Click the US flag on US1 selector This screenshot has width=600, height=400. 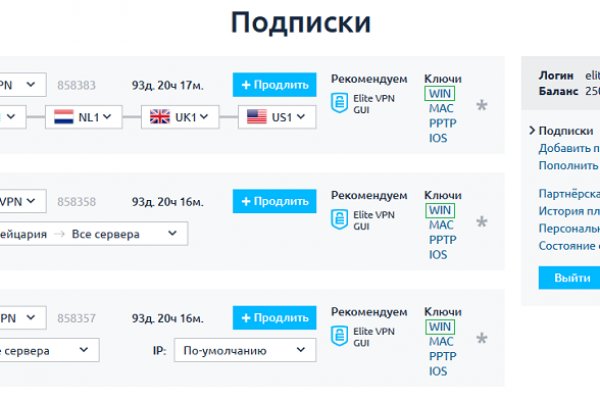pyautogui.click(x=256, y=117)
